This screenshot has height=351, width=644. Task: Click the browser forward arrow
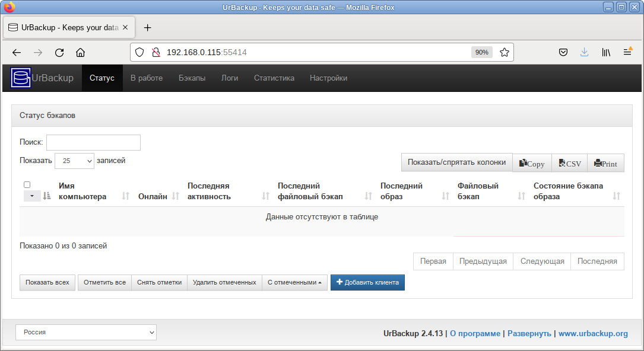coord(38,53)
